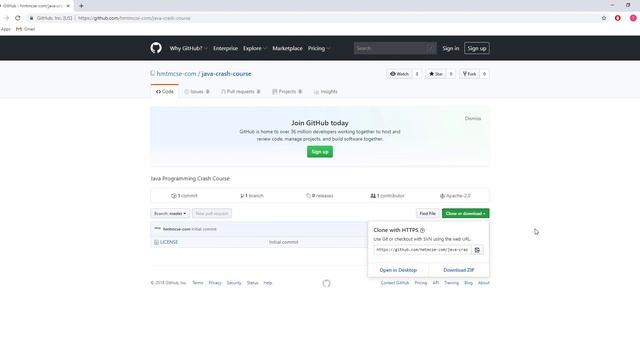Open the browser profile avatar
The image size is (640, 360).
click(x=633, y=18)
